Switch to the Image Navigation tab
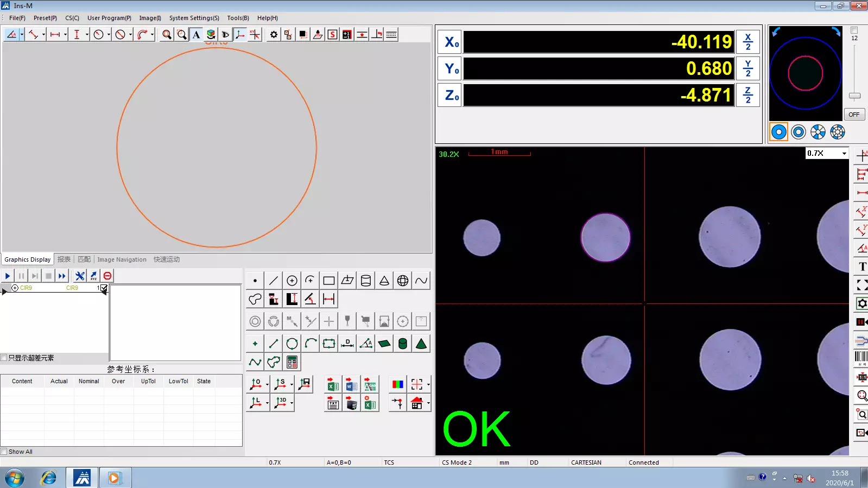The height and width of the screenshot is (488, 868). point(122,259)
